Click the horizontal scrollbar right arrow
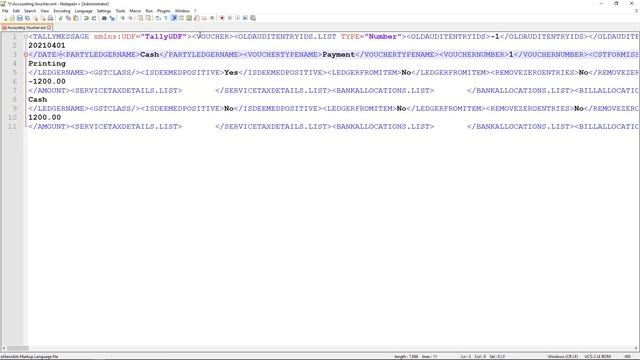640x360 pixels. [x=636, y=348]
